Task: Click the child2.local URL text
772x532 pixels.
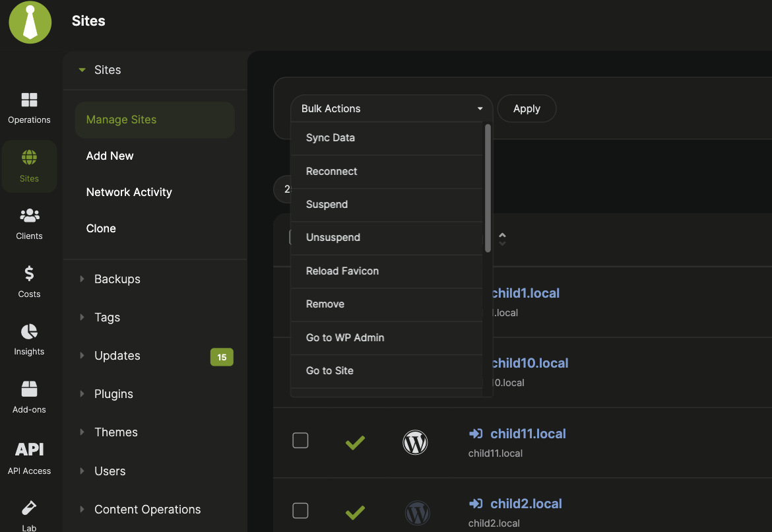Action: [494, 523]
